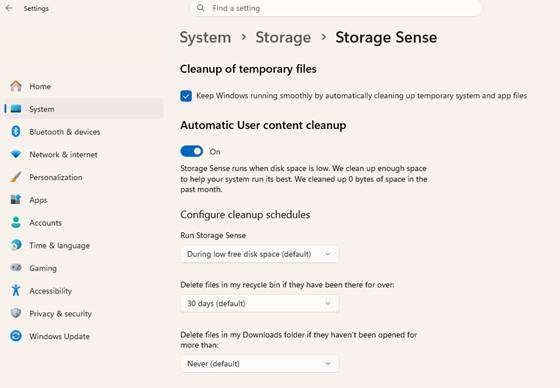Viewport: 560px width, 388px height.
Task: Uncheck temporary files cleanup checkbox
Action: pos(186,96)
